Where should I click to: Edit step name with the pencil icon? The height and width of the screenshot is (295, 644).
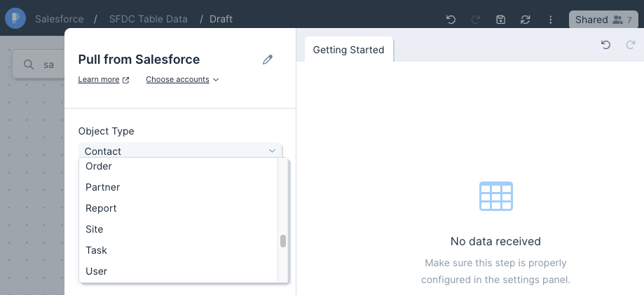pyautogui.click(x=268, y=60)
